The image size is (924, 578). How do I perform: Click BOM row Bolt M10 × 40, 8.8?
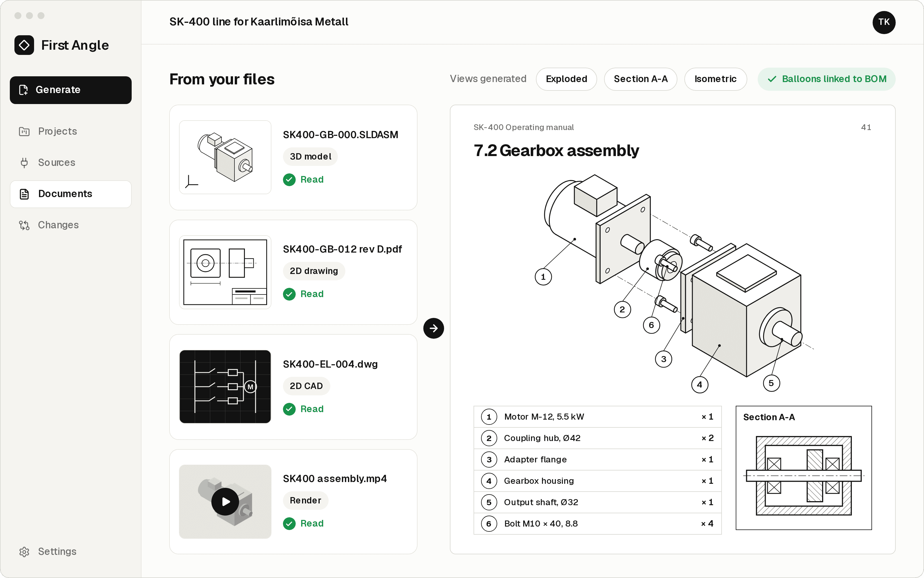597,524
